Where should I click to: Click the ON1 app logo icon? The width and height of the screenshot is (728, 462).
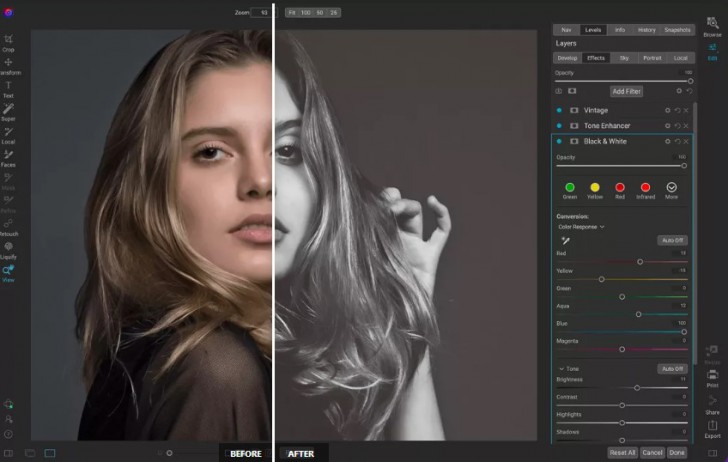click(8, 13)
